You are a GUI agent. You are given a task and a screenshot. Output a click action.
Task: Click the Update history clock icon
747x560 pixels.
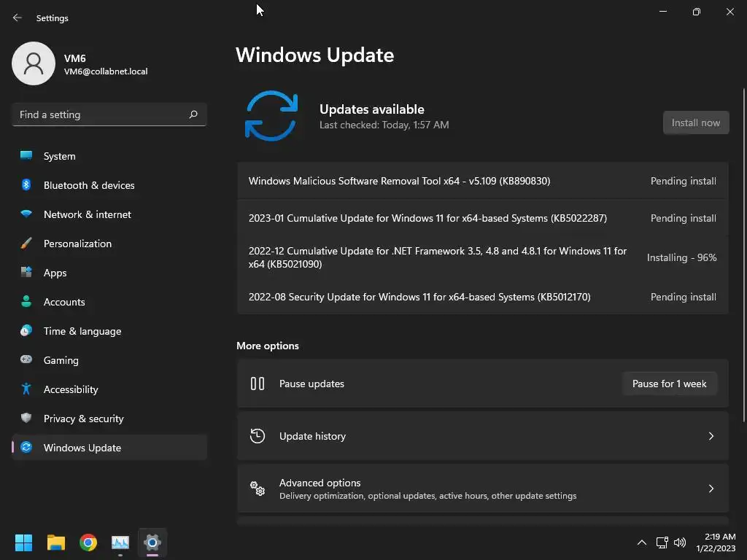coord(258,436)
